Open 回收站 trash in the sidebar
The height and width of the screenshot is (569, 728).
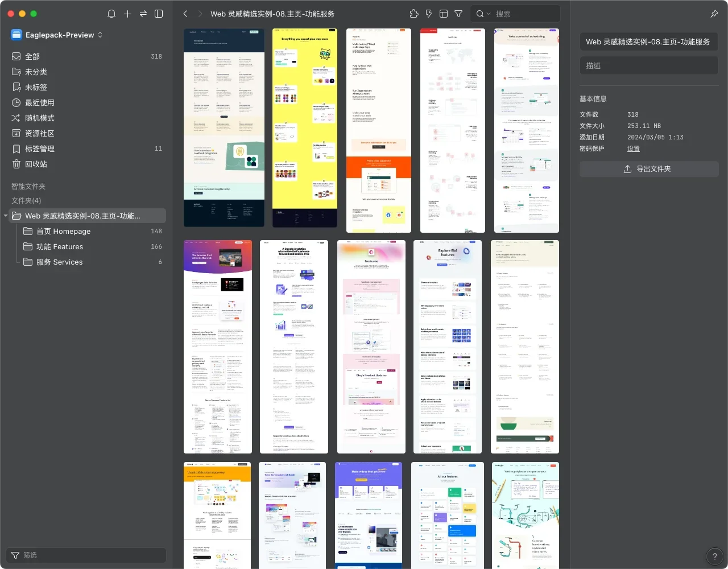tap(36, 164)
